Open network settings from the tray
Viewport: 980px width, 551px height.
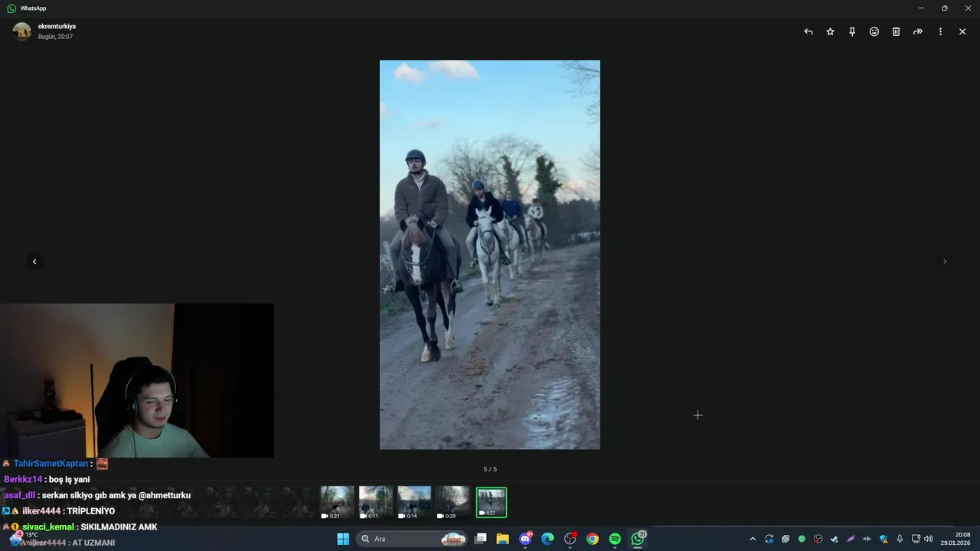click(916, 539)
